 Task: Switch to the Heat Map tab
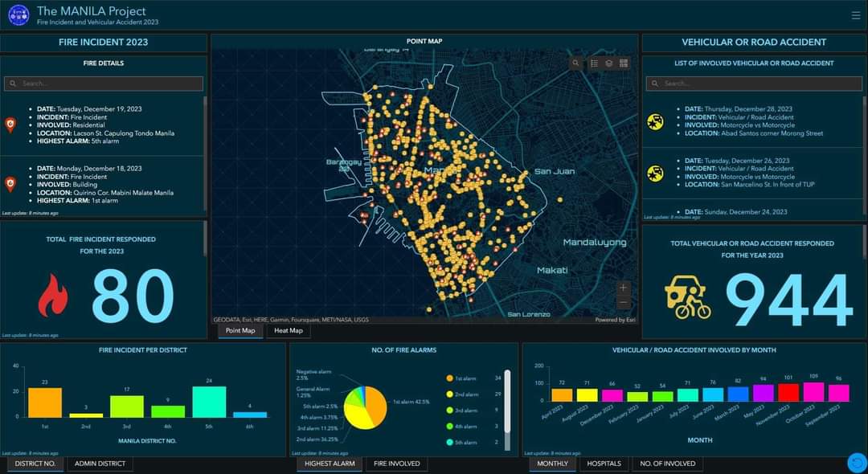289,330
